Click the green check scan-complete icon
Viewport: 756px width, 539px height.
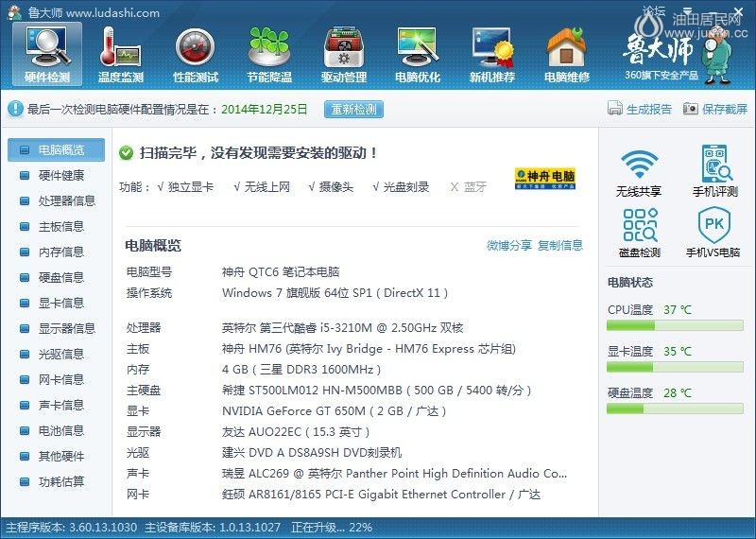126,153
